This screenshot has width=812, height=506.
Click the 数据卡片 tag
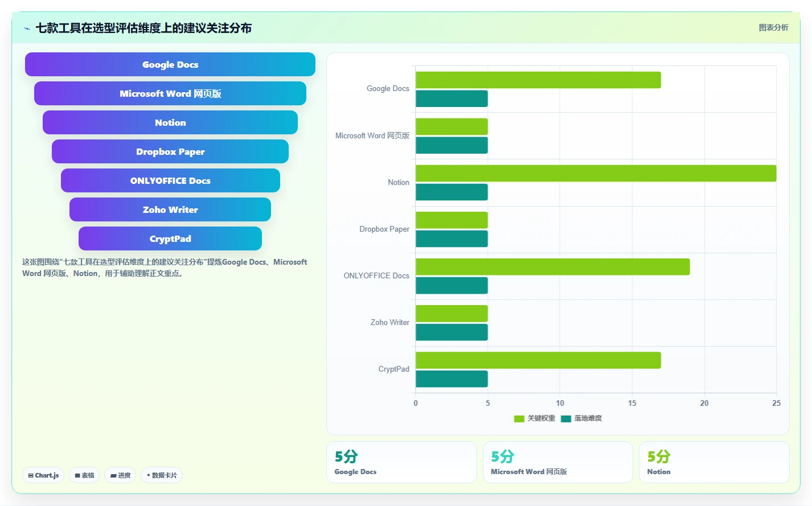click(x=162, y=475)
